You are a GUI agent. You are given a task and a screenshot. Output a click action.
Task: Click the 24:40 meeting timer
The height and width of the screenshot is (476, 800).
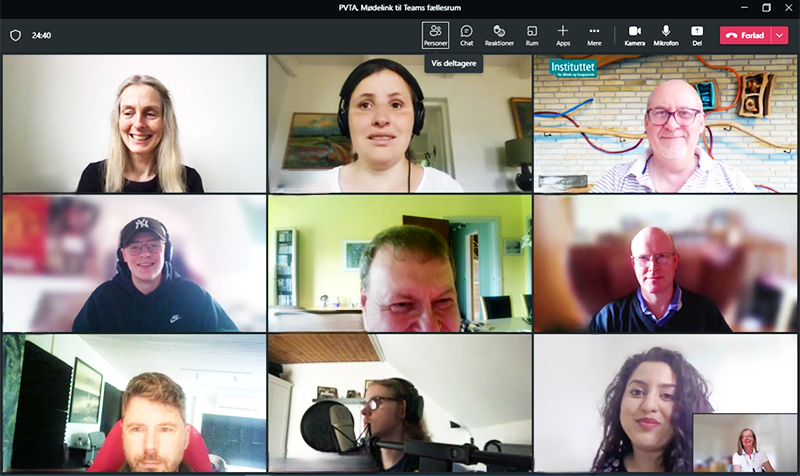(x=41, y=35)
